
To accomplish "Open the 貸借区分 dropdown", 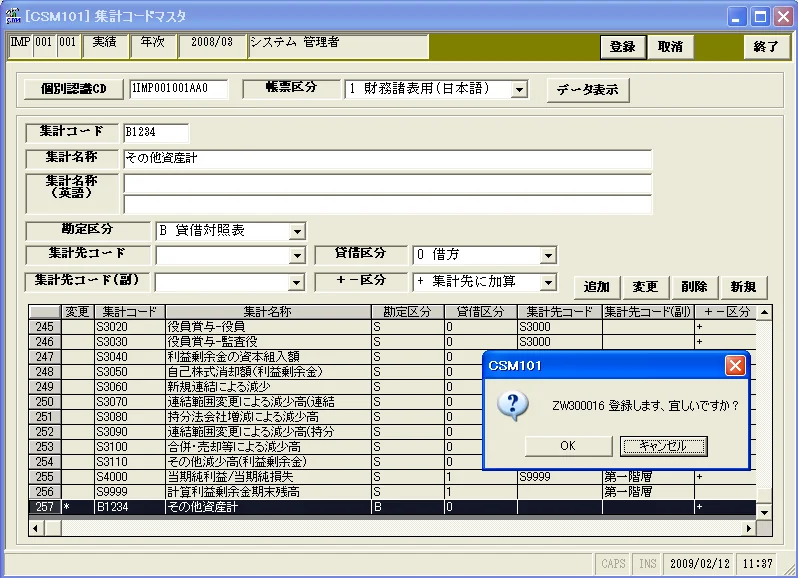I will point(548,255).
